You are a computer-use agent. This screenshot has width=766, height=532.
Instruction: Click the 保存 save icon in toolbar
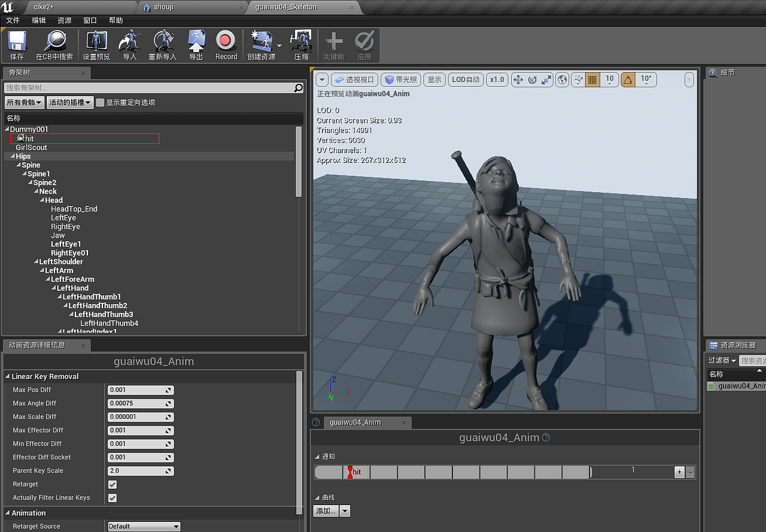[17, 41]
